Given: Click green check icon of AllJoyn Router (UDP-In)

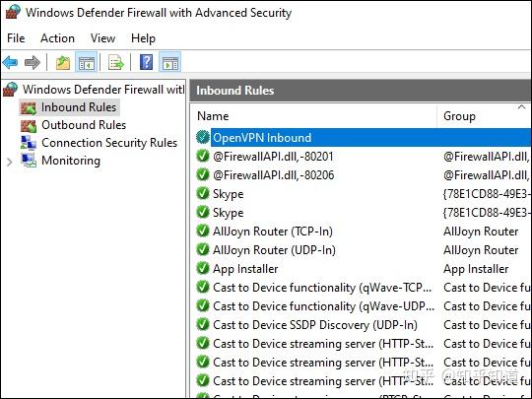Looking at the screenshot, I should 203,249.
